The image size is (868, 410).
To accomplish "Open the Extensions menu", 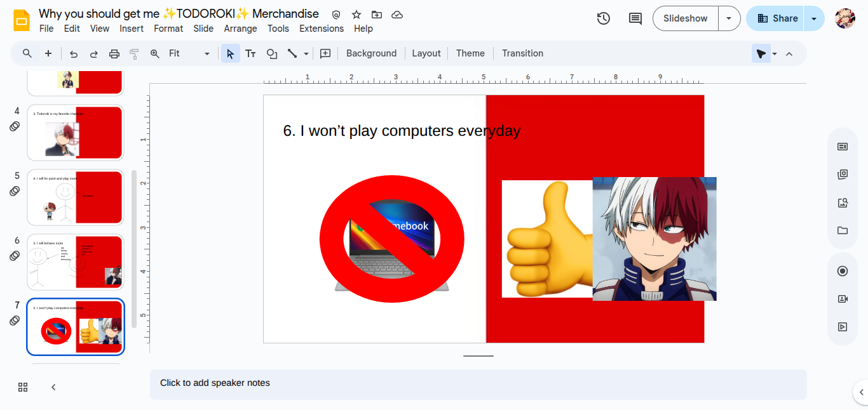I will click(x=322, y=29).
